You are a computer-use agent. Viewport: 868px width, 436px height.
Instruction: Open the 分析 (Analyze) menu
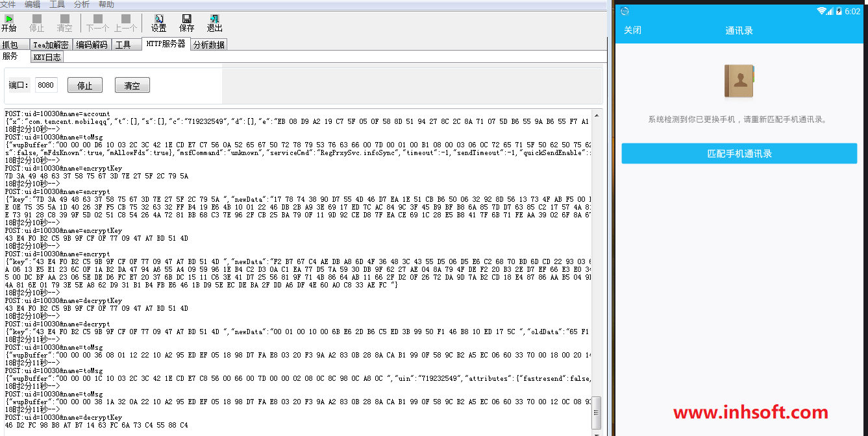(x=82, y=5)
